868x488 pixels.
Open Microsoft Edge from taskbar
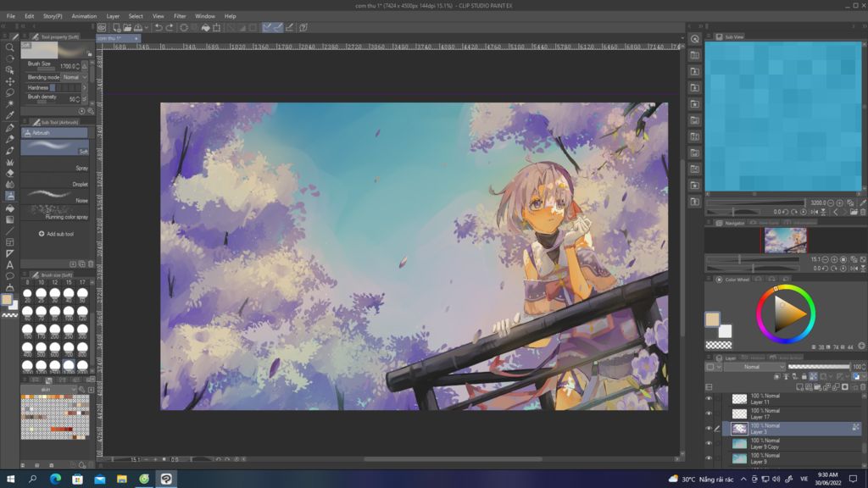[x=55, y=479]
